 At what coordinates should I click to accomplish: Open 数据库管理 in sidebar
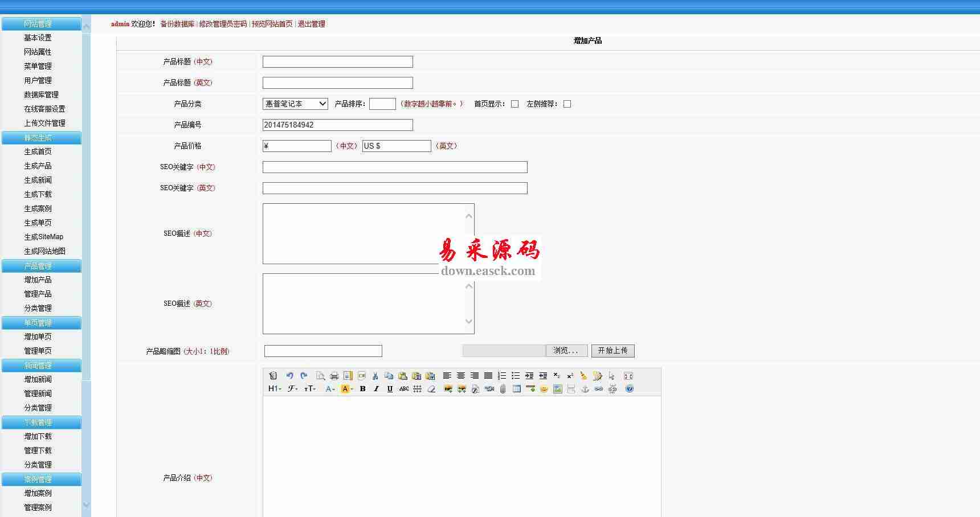point(41,95)
